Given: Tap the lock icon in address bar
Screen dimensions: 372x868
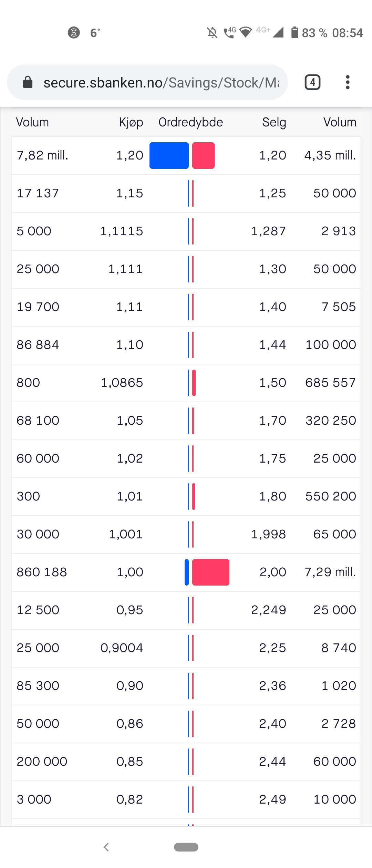Looking at the screenshot, I should tap(28, 83).
